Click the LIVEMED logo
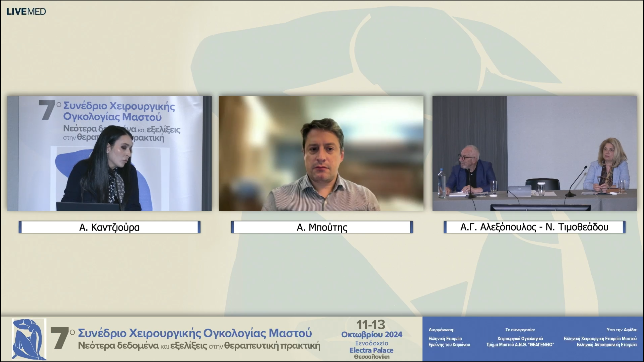Screen dimensions: 644x362 click(26, 12)
